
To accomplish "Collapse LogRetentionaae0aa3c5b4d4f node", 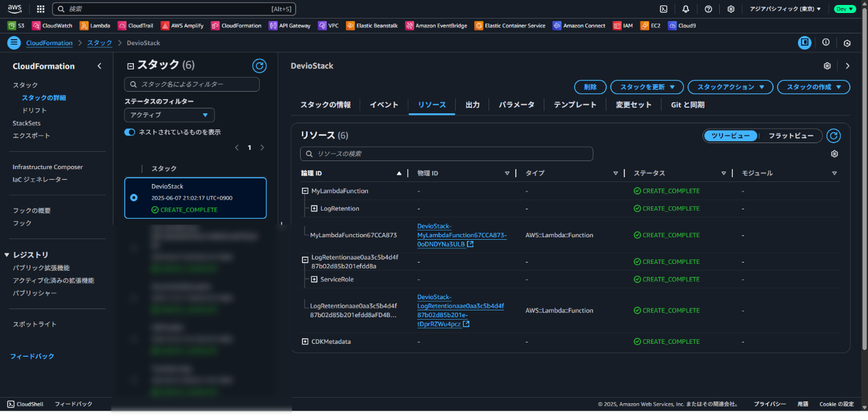I will (305, 260).
